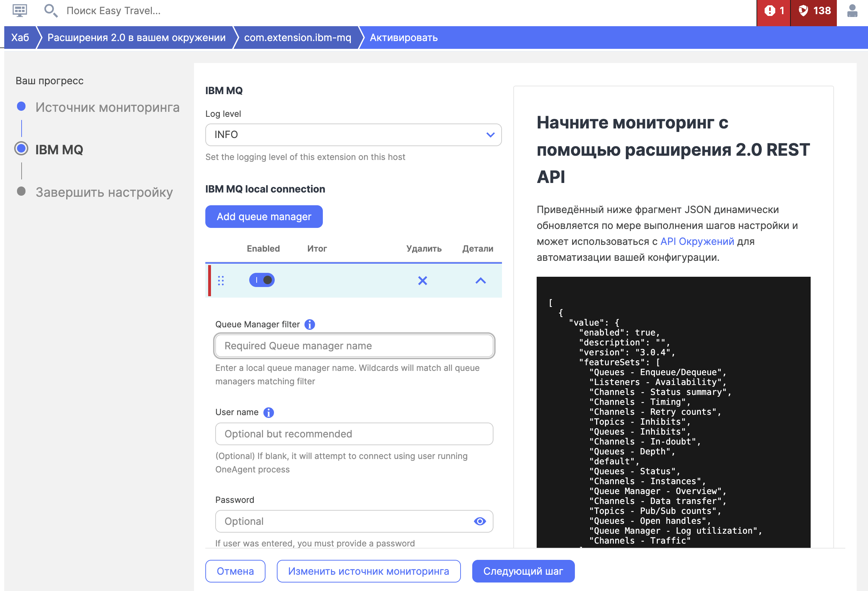This screenshot has width=868, height=591.
Task: Open the Log level INFO dropdown
Action: 353,135
